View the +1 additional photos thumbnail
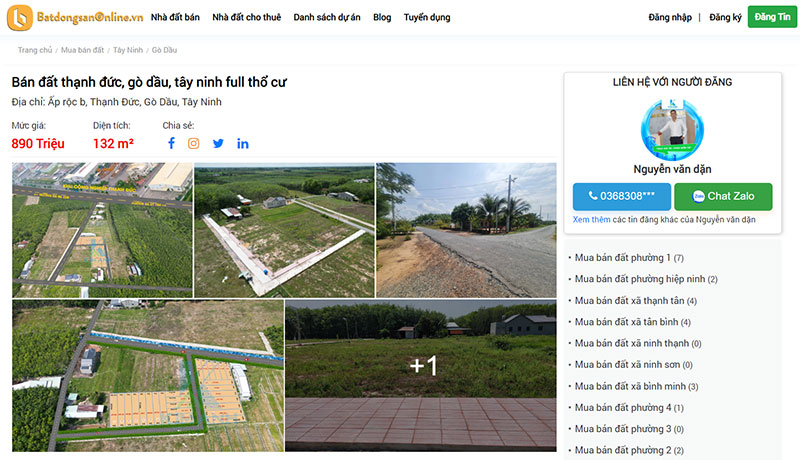The width and height of the screenshot is (800, 460). pos(421,367)
